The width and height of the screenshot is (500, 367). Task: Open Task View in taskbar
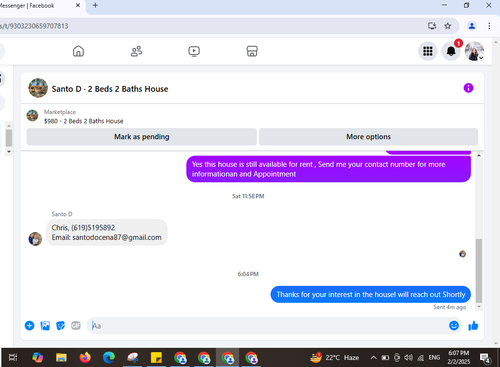coord(13,358)
